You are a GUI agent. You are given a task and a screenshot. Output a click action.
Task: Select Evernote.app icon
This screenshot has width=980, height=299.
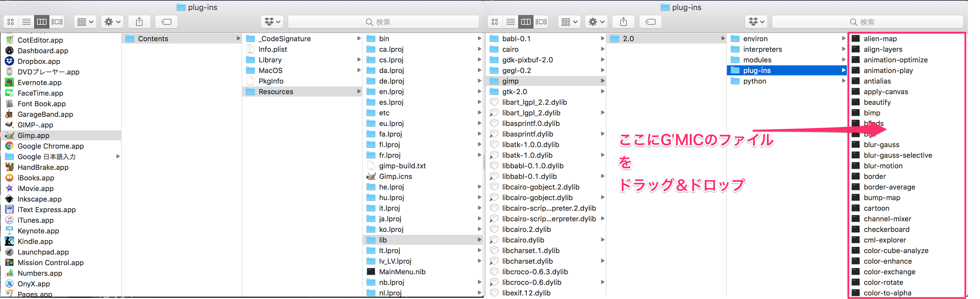[x=9, y=82]
